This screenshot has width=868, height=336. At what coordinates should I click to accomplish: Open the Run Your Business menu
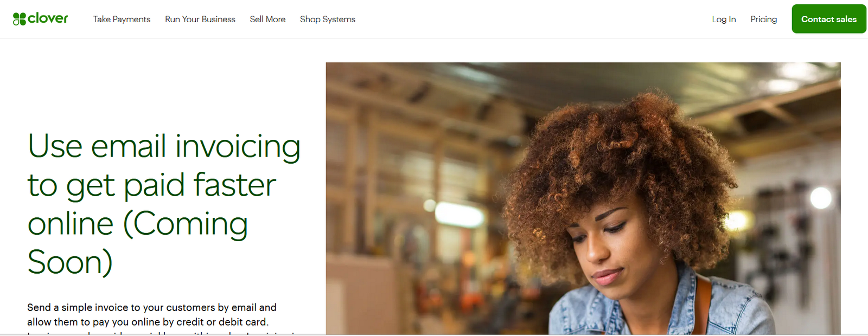(200, 19)
